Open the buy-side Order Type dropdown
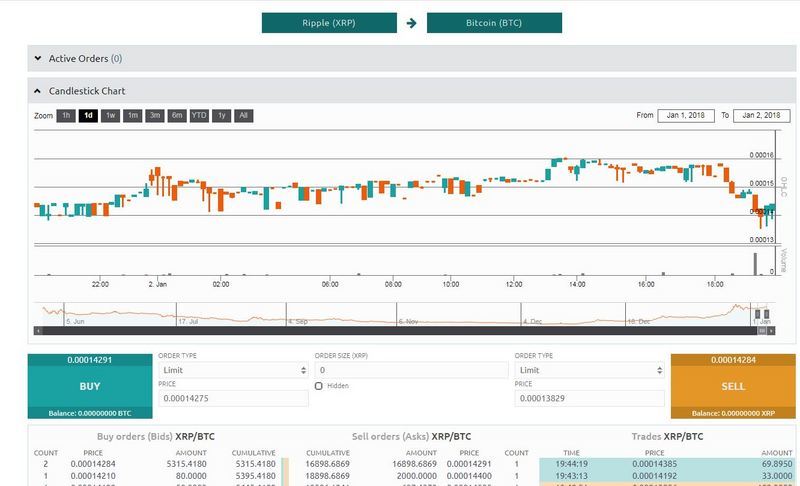 click(x=233, y=370)
